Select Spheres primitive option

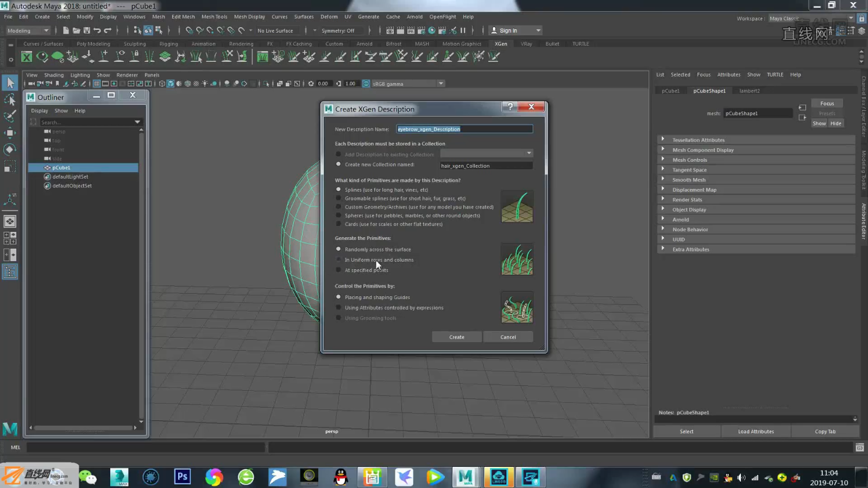point(338,216)
